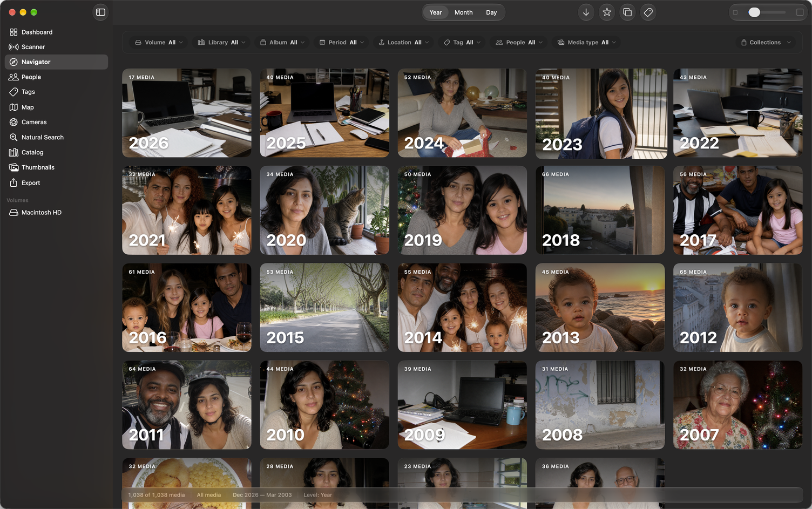Click the 'Dec 2026 — Mar 2003' status text
This screenshot has width=812, height=509.
[x=262, y=495]
